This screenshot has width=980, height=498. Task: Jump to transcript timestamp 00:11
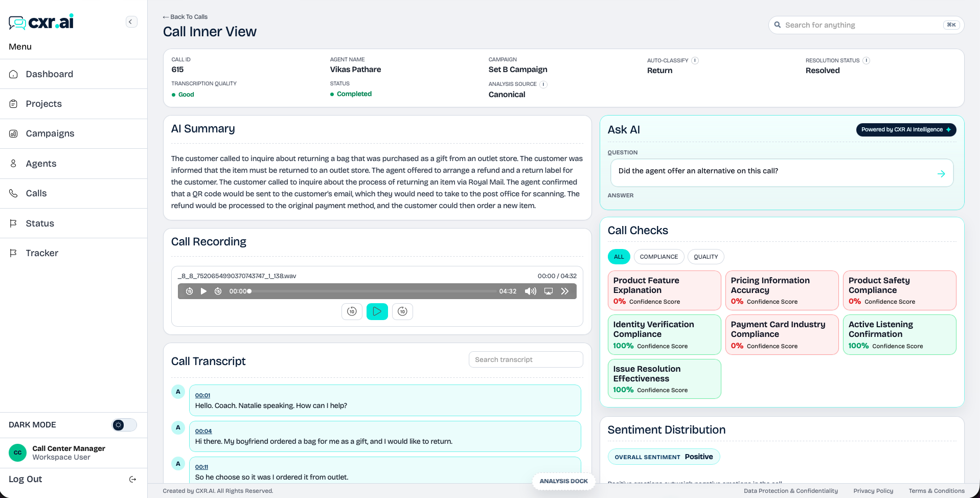coord(201,467)
